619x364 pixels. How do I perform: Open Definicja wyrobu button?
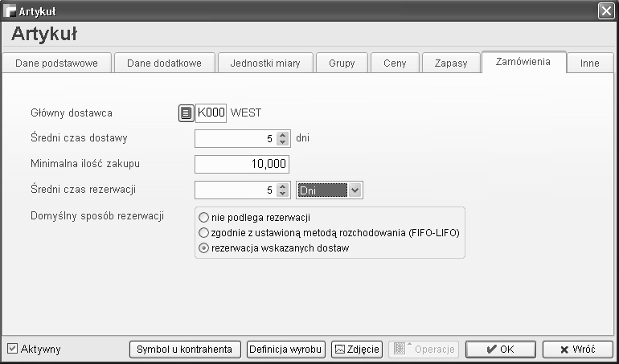(x=286, y=350)
